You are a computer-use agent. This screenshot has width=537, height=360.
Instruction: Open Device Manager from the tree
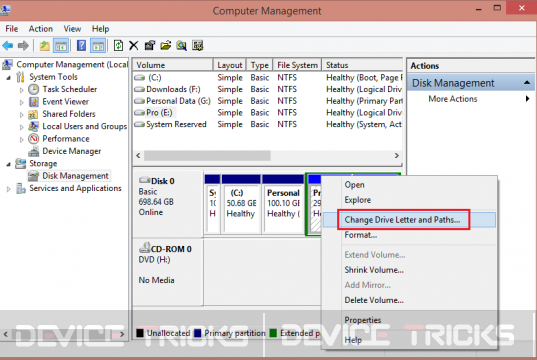(x=72, y=151)
